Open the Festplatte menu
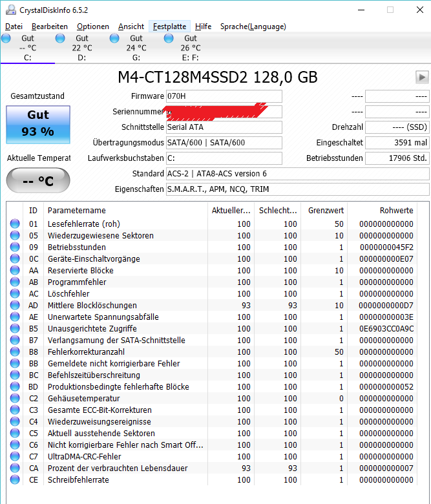The width and height of the screenshot is (431, 504). coord(170,26)
